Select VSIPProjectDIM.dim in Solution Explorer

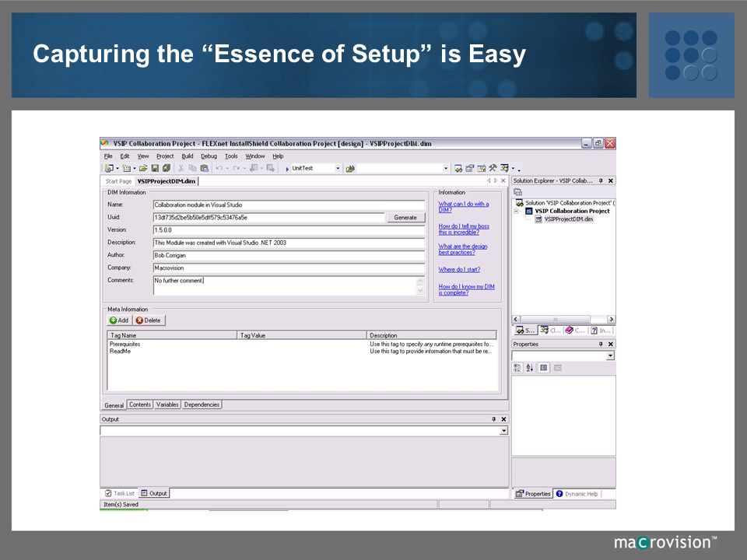pyautogui.click(x=568, y=219)
